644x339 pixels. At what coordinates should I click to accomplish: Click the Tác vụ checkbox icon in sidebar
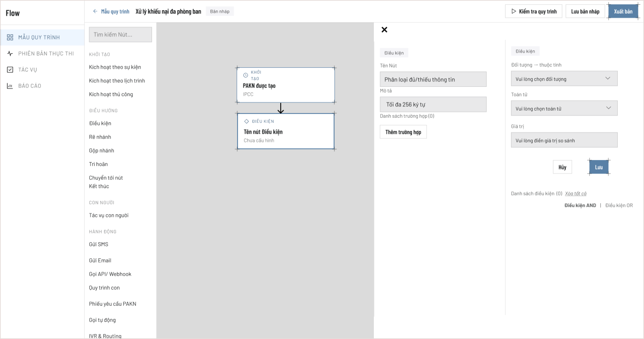(10, 69)
